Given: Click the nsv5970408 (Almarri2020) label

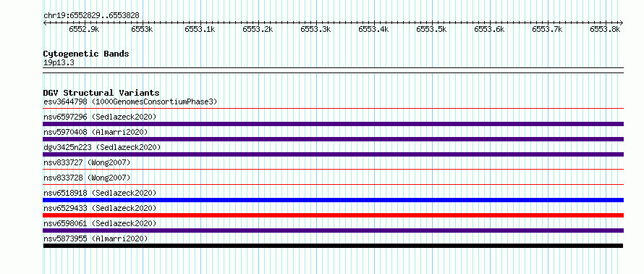Looking at the screenshot, I should (x=96, y=132).
